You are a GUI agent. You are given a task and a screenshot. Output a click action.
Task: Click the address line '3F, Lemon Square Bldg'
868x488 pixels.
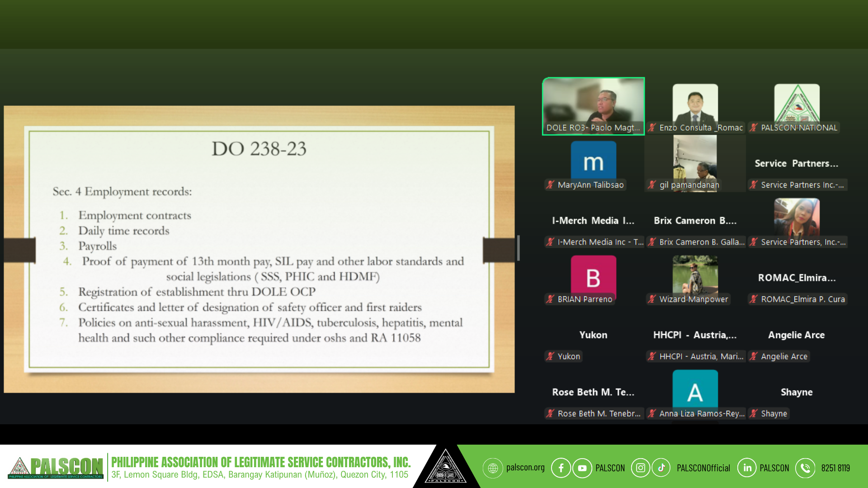click(x=259, y=475)
